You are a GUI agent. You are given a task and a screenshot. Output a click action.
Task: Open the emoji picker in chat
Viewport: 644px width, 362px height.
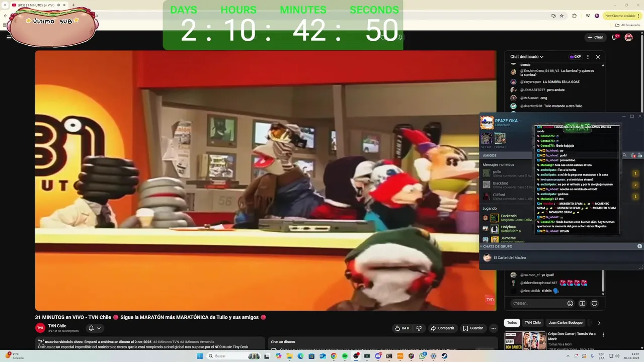[x=570, y=303]
